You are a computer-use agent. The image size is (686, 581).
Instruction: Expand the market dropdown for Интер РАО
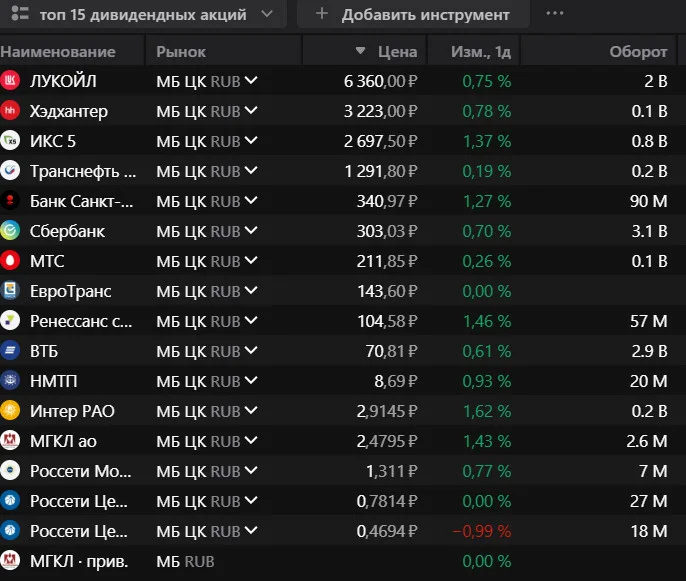tap(251, 411)
